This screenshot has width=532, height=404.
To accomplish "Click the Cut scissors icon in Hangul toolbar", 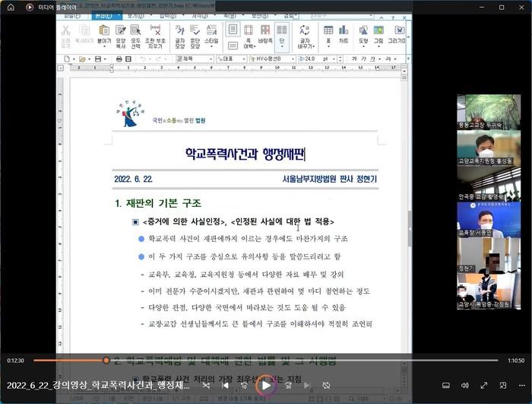I will click(x=66, y=37).
